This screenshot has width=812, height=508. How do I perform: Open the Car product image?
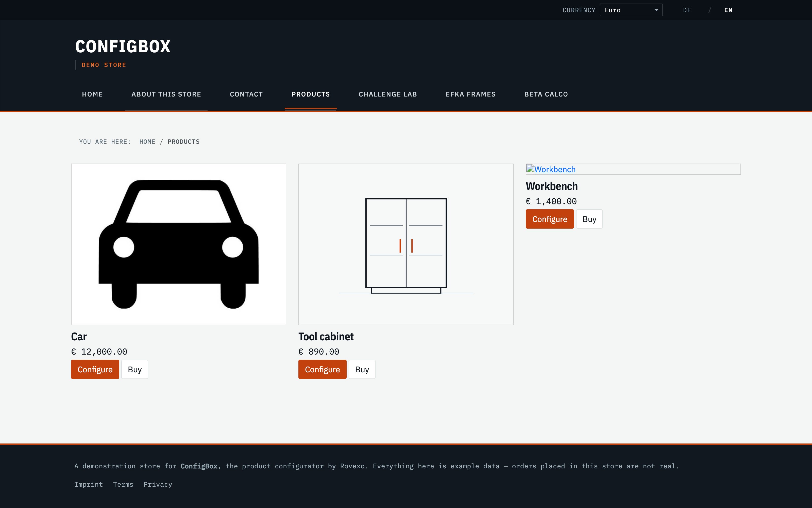pyautogui.click(x=178, y=244)
